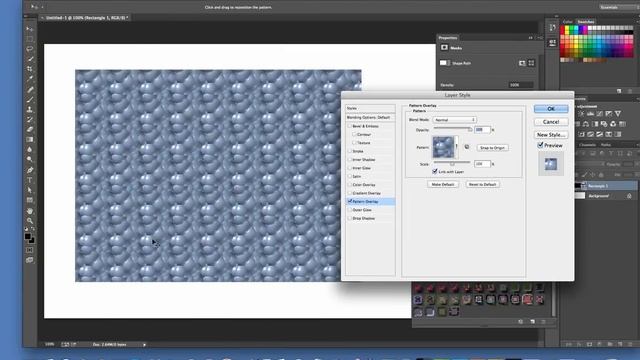Open Blend Mode dropdown
The image size is (640, 360).
click(454, 120)
